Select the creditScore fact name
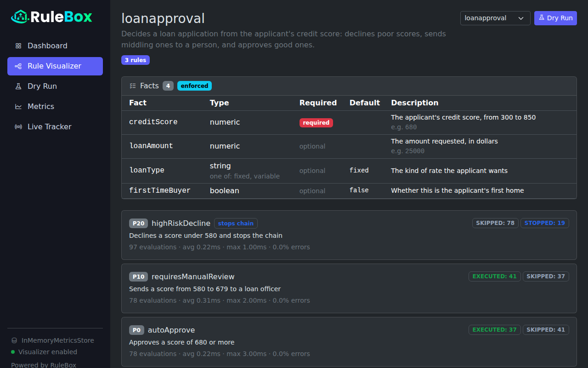 (x=153, y=122)
